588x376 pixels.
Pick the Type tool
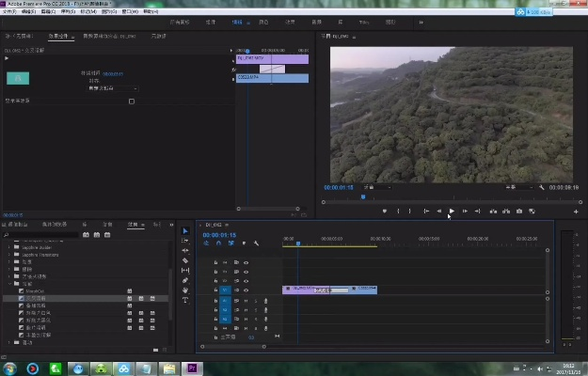point(185,301)
